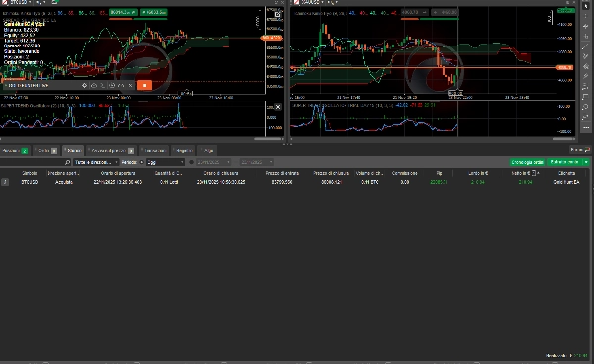Open the Periodo Oggi dropdown
Screen dimensions: 594x364
click(165, 162)
